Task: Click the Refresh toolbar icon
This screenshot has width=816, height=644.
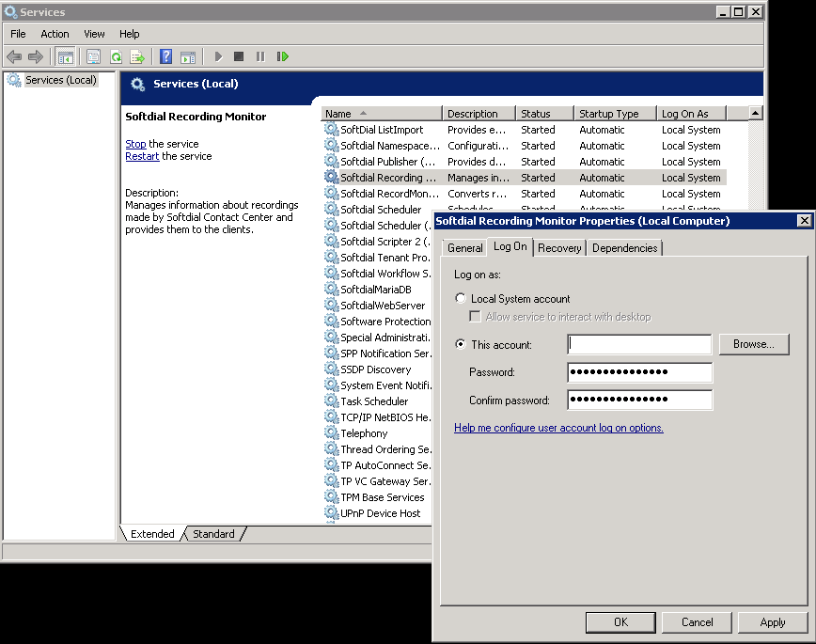Action: click(116, 56)
